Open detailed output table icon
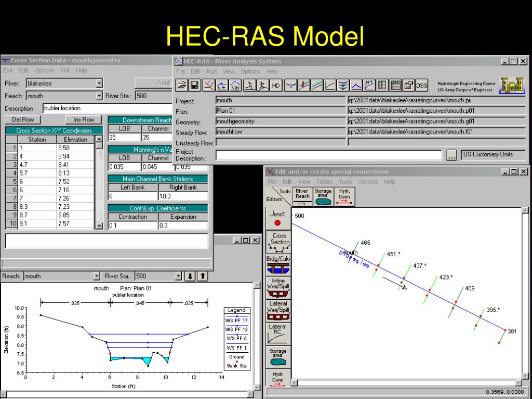The image size is (532, 399). (382, 86)
